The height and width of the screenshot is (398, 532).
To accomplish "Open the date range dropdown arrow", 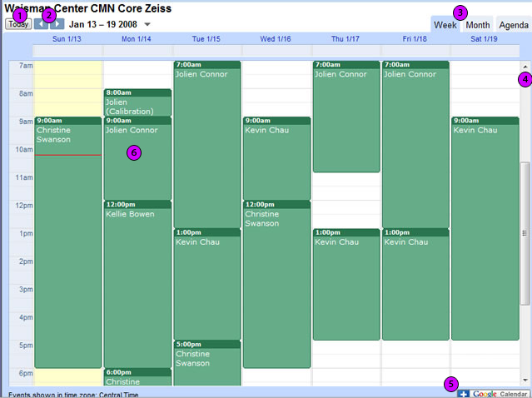I will point(147,24).
